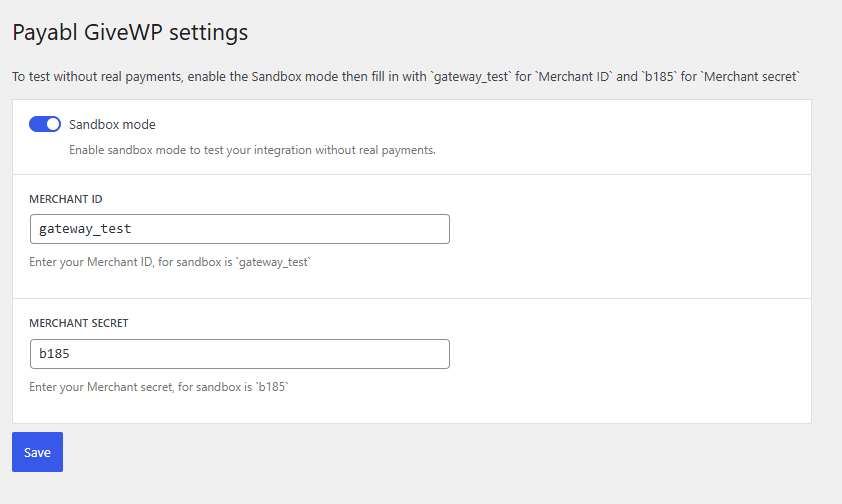Image resolution: width=842 pixels, height=504 pixels.
Task: Click the `b185` code in the top instructions
Action: (x=658, y=76)
